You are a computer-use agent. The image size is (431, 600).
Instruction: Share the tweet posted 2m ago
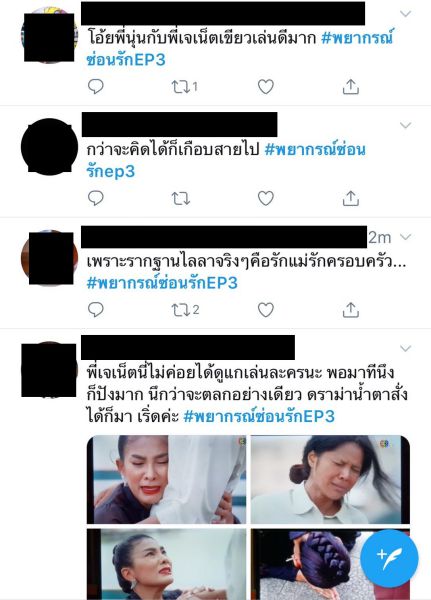coord(351,310)
